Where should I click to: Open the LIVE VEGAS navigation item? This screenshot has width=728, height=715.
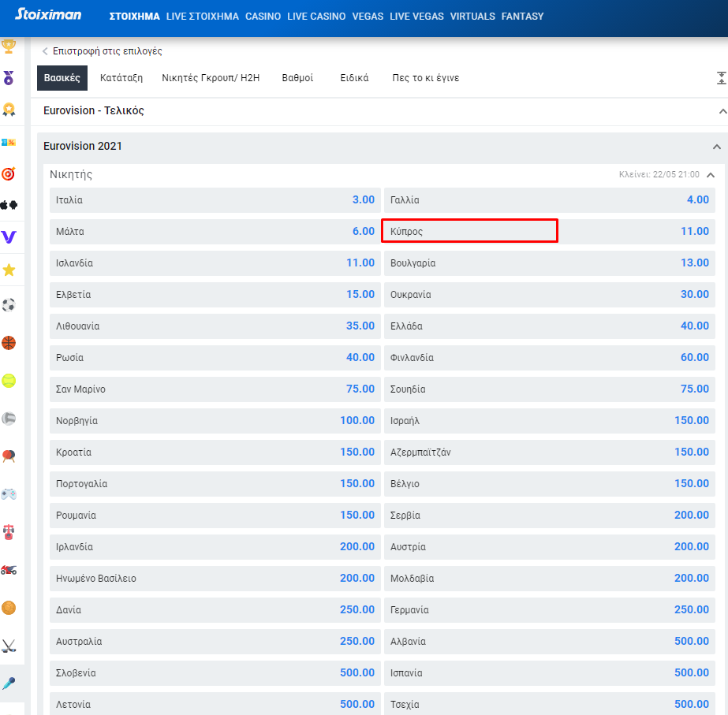417,17
